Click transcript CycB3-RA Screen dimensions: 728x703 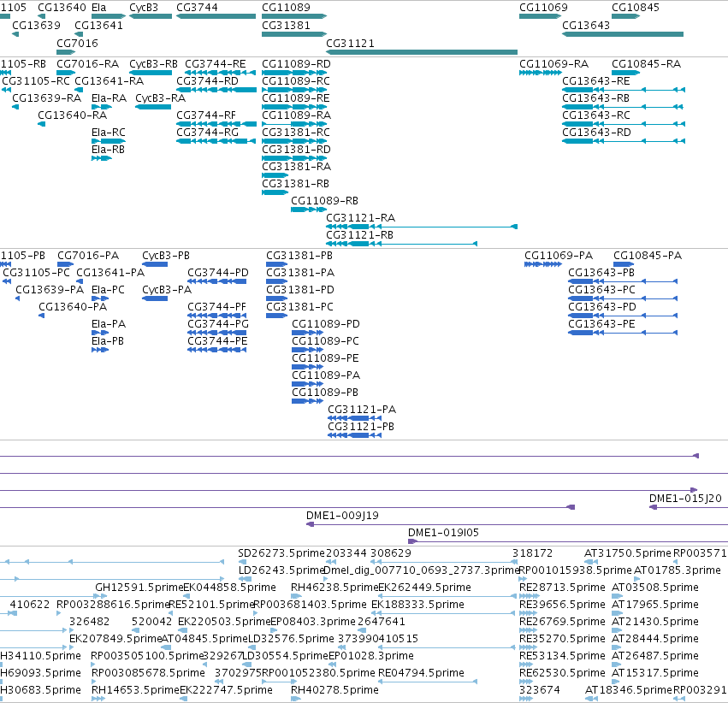pyautogui.click(x=160, y=98)
